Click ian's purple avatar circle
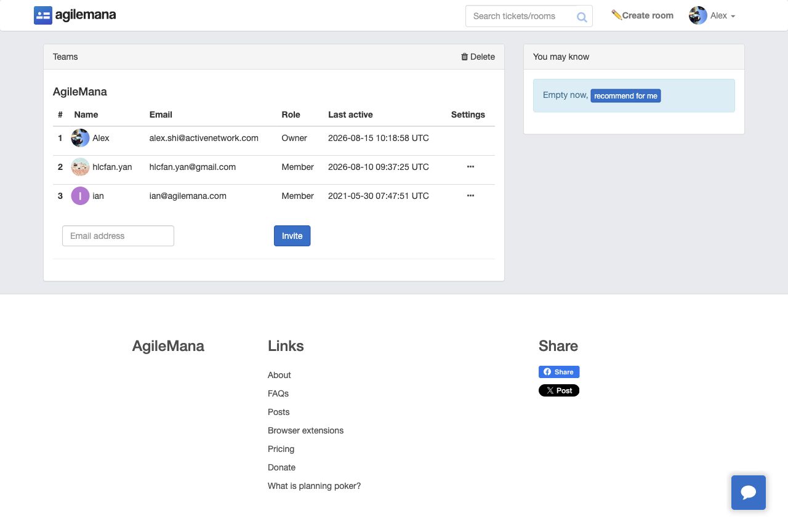The width and height of the screenshot is (788, 532). (80, 196)
